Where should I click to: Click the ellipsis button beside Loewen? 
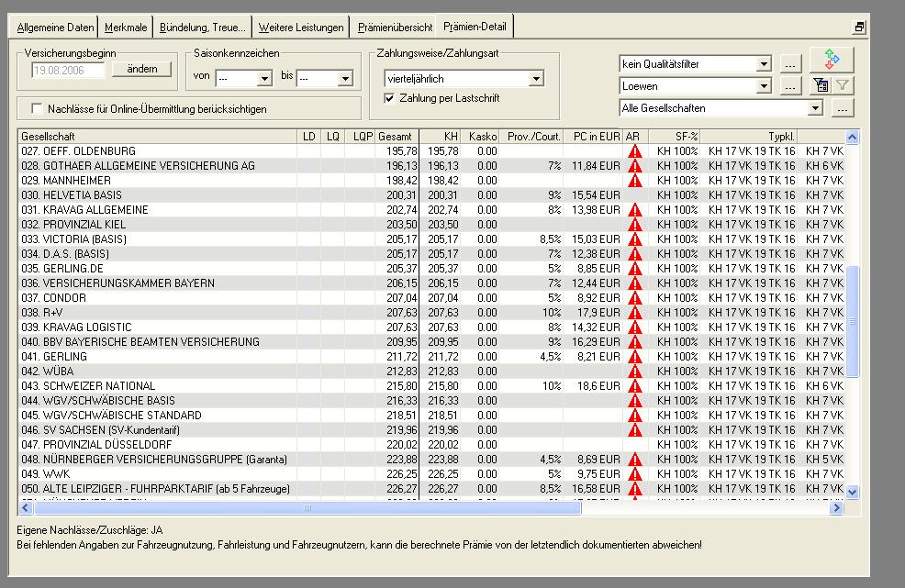(x=791, y=86)
